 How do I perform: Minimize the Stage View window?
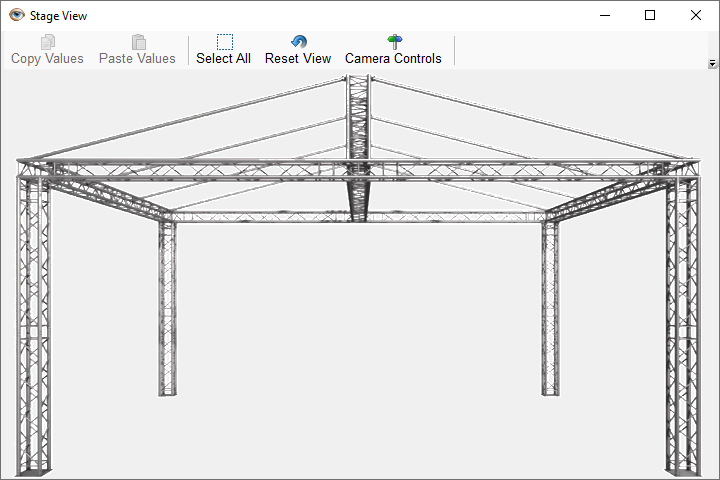(604, 15)
